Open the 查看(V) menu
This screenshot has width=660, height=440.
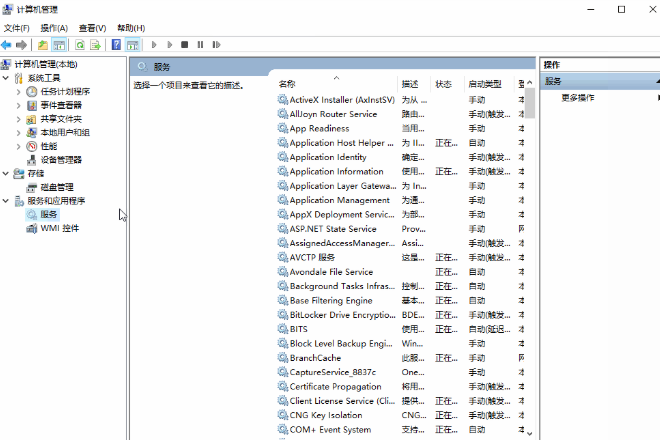[x=92, y=28]
